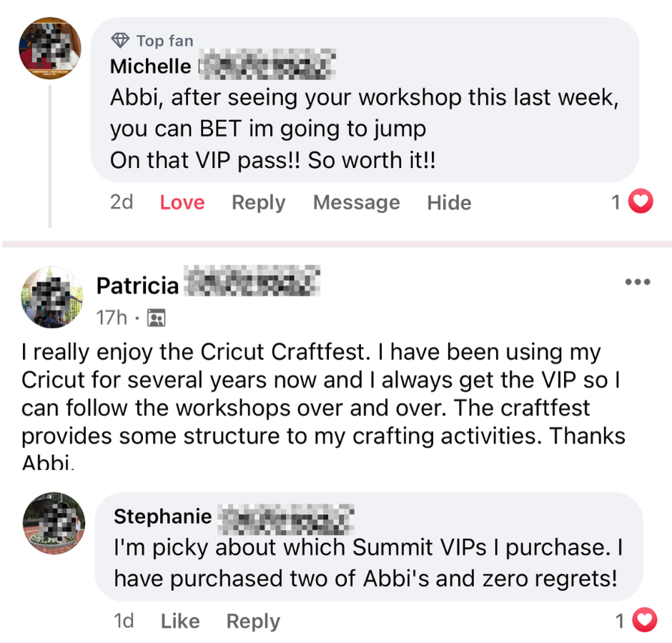Image resolution: width=672 pixels, height=643 pixels.
Task: Click Michelle's name to view her profile
Action: click(150, 66)
